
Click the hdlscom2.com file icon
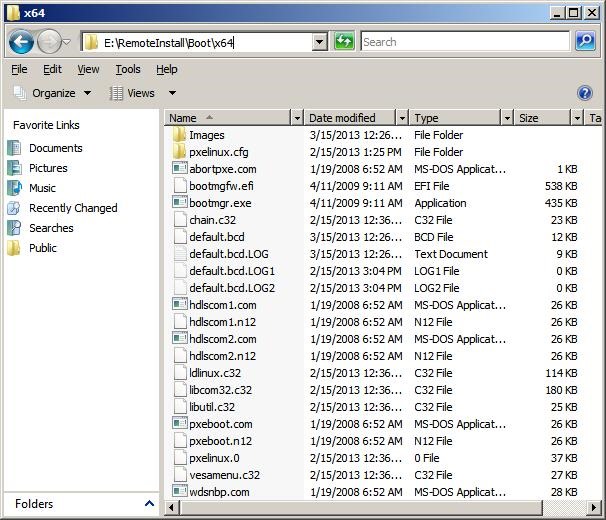coord(180,338)
